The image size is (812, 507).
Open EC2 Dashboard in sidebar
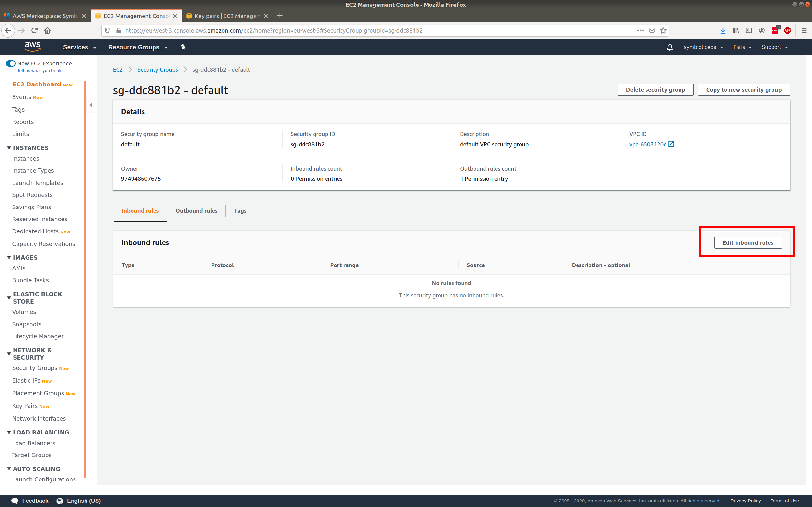tap(37, 84)
